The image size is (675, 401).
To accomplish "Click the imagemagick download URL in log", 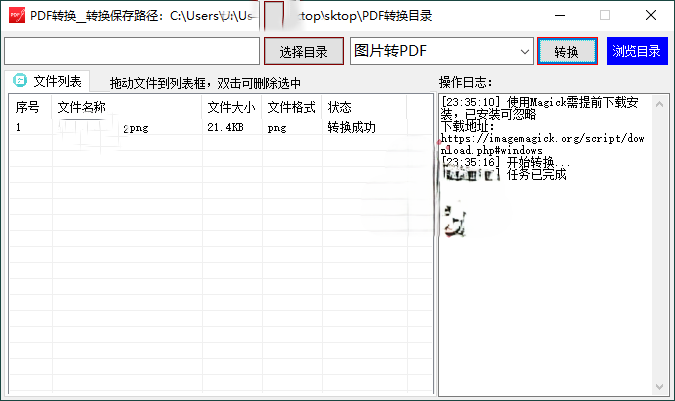I will [542, 145].
